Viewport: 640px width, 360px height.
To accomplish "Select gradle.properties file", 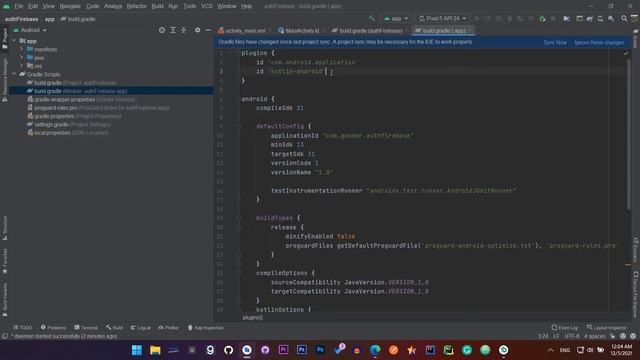I will pyautogui.click(x=74, y=116).
